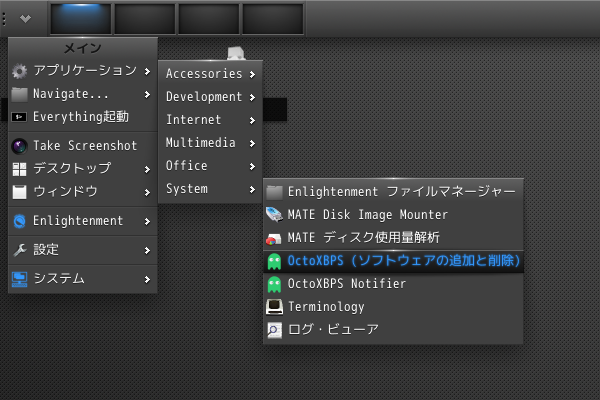This screenshot has width=600, height=400.
Task: Click the folder icon for Enlightenment ファイルマネージャー
Action: [274, 192]
